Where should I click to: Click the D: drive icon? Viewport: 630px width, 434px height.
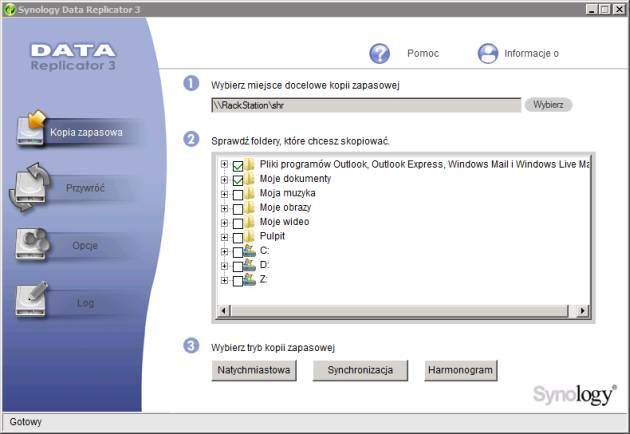click(x=249, y=265)
